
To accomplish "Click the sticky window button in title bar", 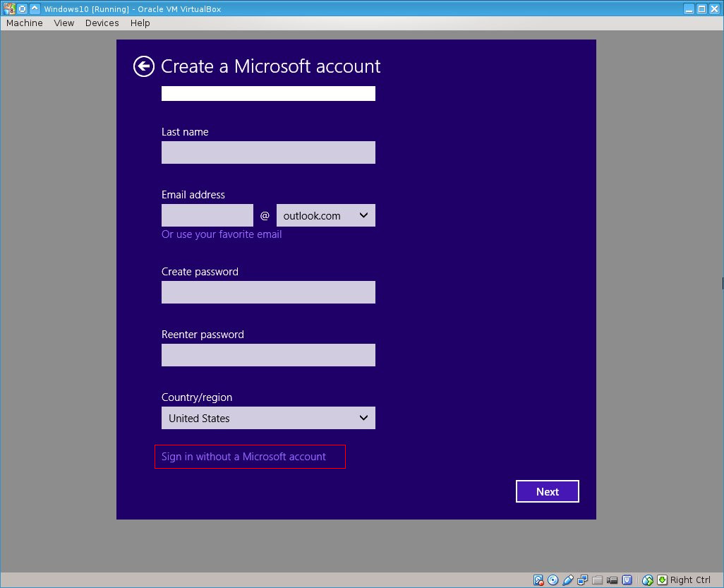I will (x=22, y=8).
